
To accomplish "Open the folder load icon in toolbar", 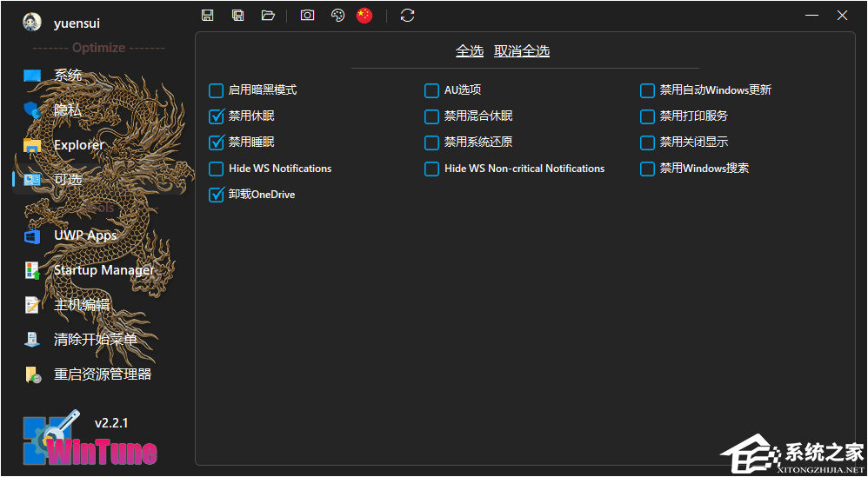I will [x=268, y=16].
